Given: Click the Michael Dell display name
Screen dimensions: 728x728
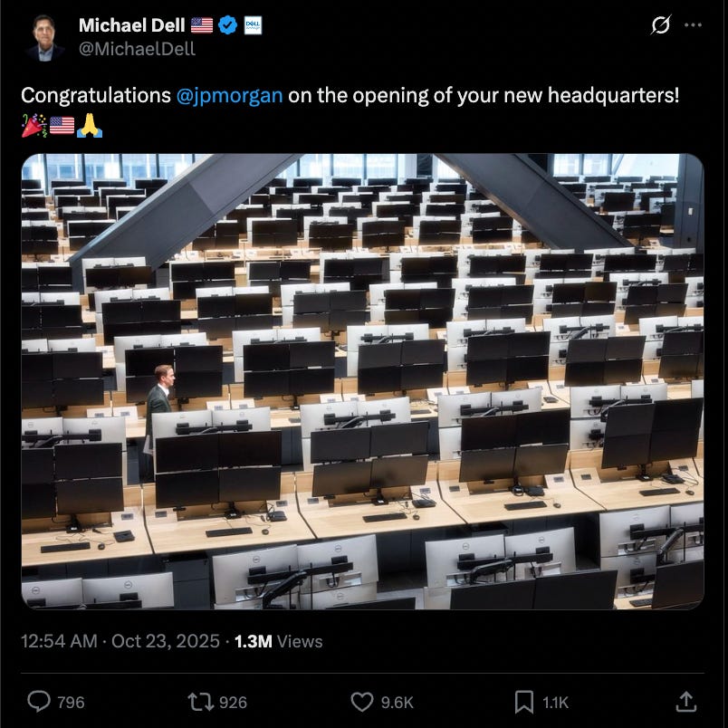Looking at the screenshot, I should click(132, 25).
